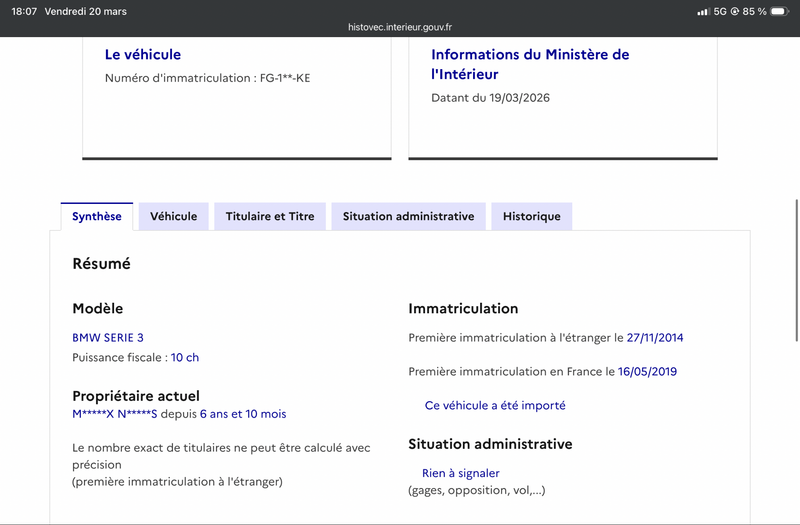Click the Synthèse tab
This screenshot has width=800, height=525.
pyautogui.click(x=97, y=216)
